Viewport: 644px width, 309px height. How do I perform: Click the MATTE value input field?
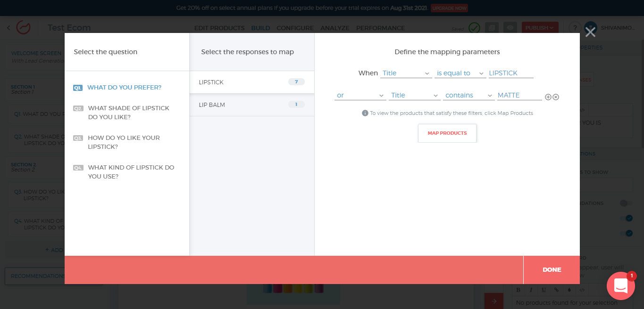(519, 95)
